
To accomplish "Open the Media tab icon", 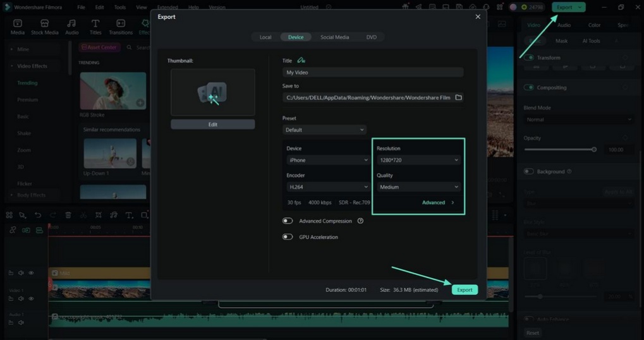I will coord(17,23).
